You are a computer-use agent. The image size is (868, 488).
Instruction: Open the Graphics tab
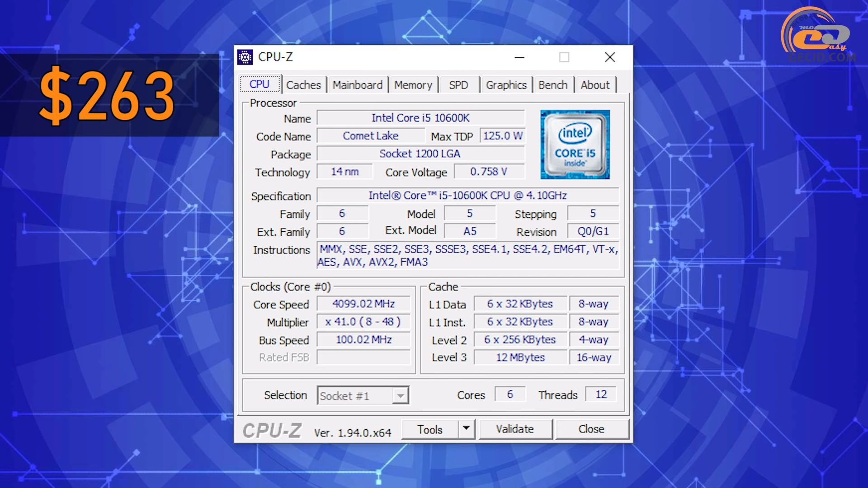pyautogui.click(x=506, y=85)
